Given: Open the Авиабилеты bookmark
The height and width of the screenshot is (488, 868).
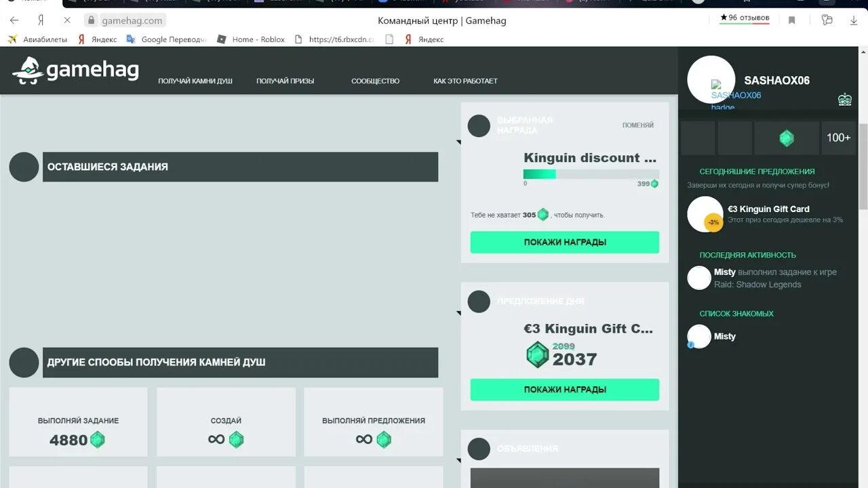Looking at the screenshot, I should 37,39.
